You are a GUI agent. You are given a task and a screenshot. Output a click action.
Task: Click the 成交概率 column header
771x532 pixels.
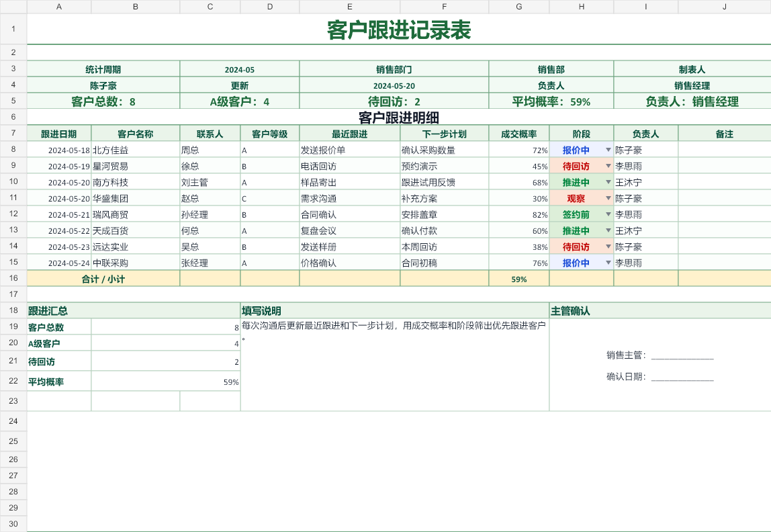tap(518, 134)
